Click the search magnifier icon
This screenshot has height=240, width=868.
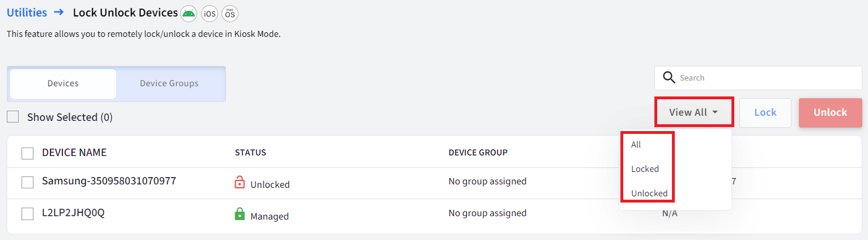click(669, 78)
